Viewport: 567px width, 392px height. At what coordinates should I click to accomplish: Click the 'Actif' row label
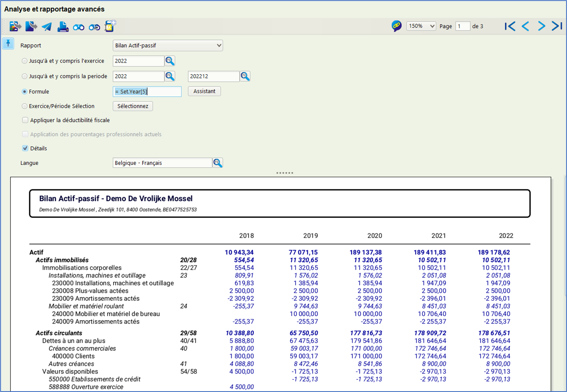click(x=36, y=252)
